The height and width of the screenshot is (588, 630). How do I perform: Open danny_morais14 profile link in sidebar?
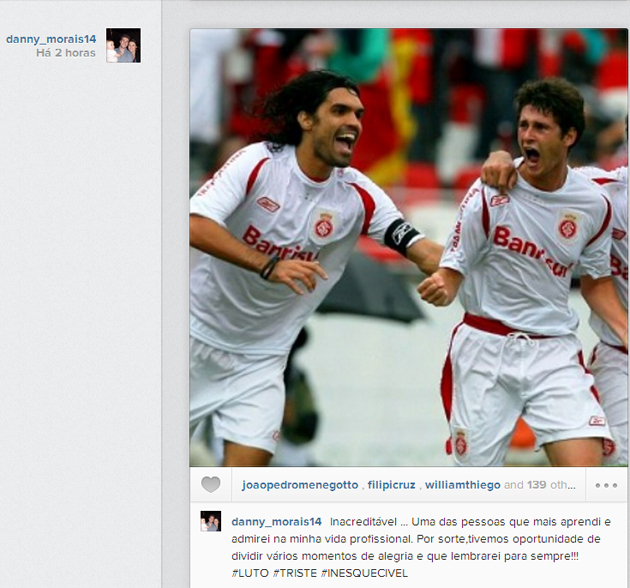coord(51,39)
